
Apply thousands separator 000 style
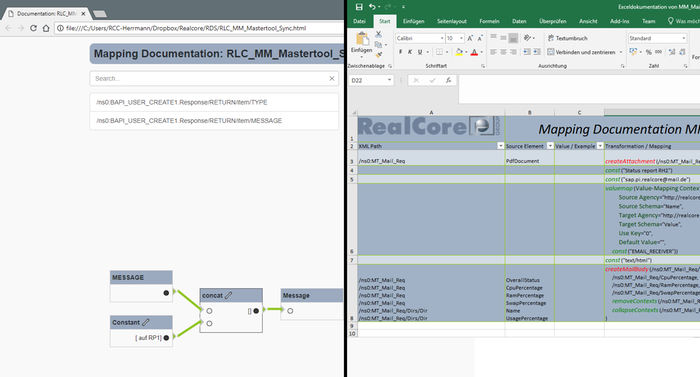click(x=658, y=52)
